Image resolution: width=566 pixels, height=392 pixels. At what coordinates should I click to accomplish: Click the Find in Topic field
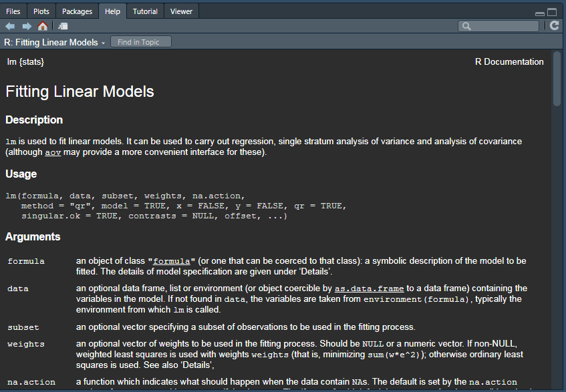140,42
